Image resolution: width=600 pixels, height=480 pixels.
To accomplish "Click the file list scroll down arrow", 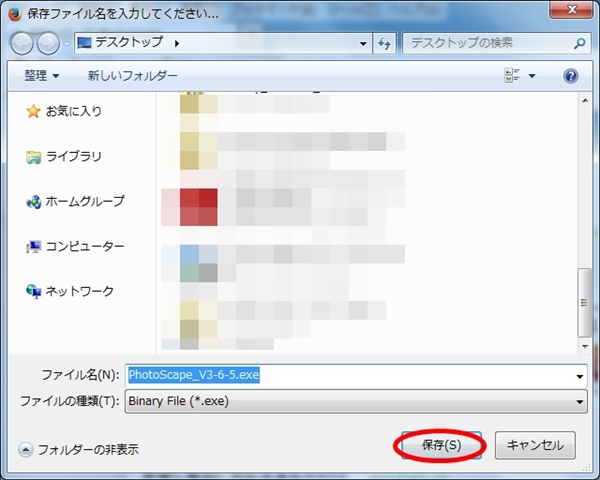I will coord(585,346).
